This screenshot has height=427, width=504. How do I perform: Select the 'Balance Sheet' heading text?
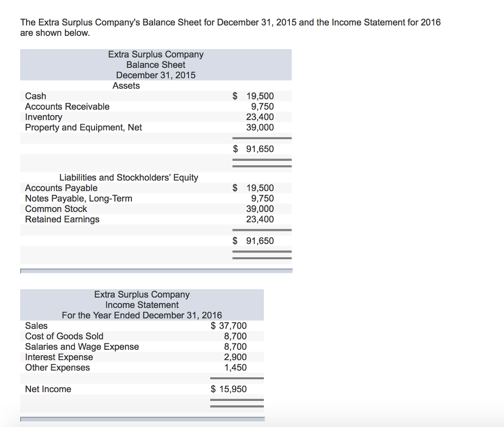[x=156, y=64]
